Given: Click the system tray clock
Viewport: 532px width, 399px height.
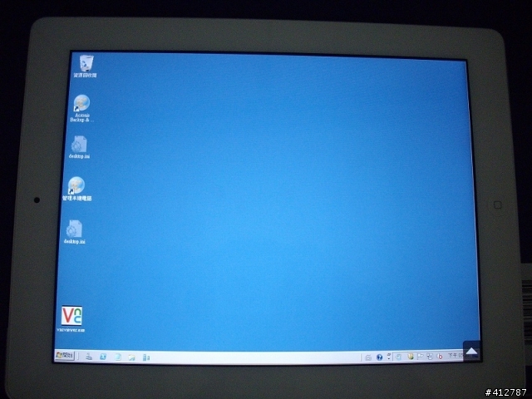Looking at the screenshot, I should (x=456, y=355).
